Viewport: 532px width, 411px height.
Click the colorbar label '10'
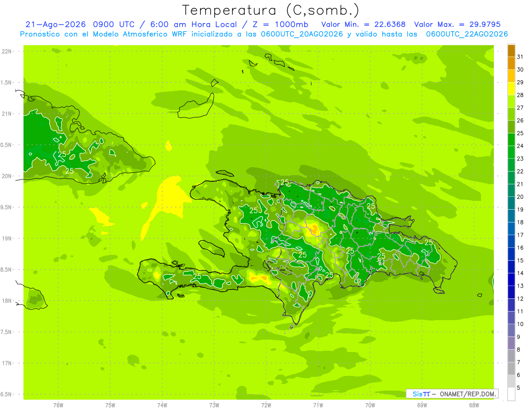pyautogui.click(x=520, y=324)
